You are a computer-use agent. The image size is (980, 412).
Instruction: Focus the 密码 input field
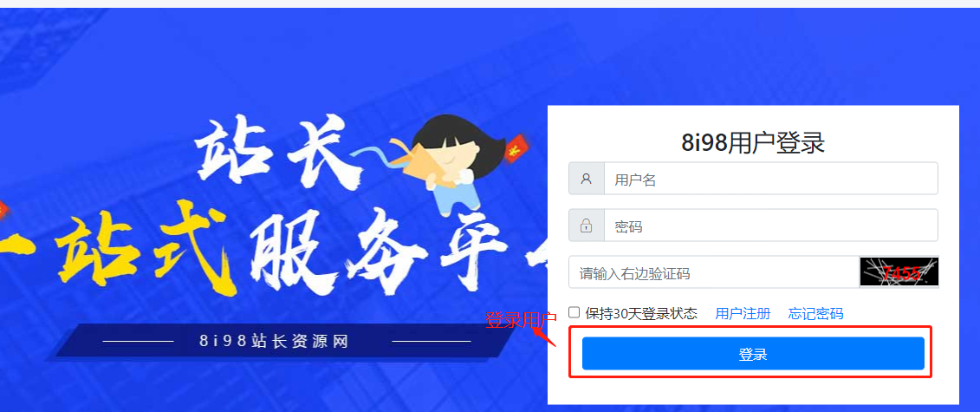coord(770,226)
